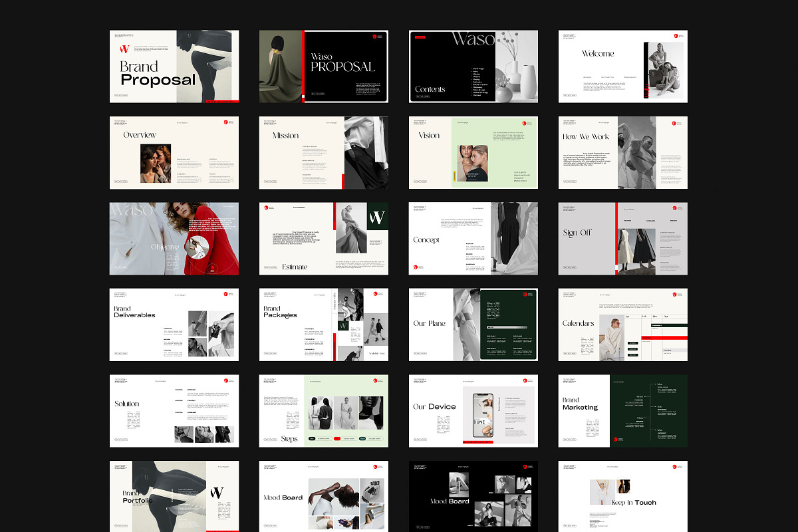Select the black Waso PROPOSAL slide
Screen dimensions: 798x532
[x=324, y=66]
